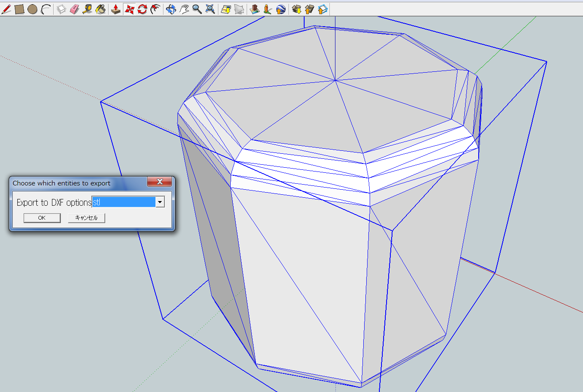Choose the Paint Bucket tool
Viewport: 583px width, 392px height.
pos(101,8)
